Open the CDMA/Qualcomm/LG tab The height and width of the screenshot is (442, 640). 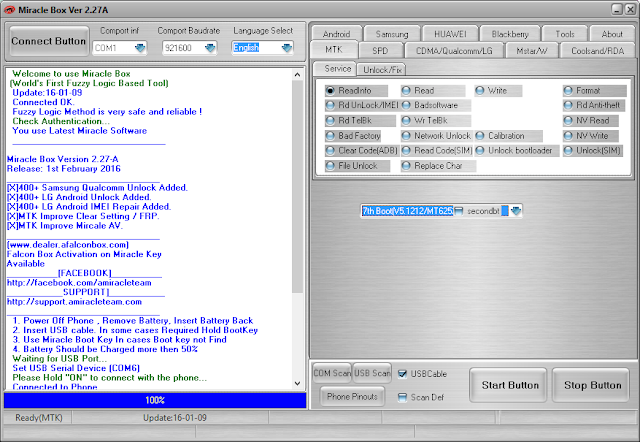tap(454, 51)
